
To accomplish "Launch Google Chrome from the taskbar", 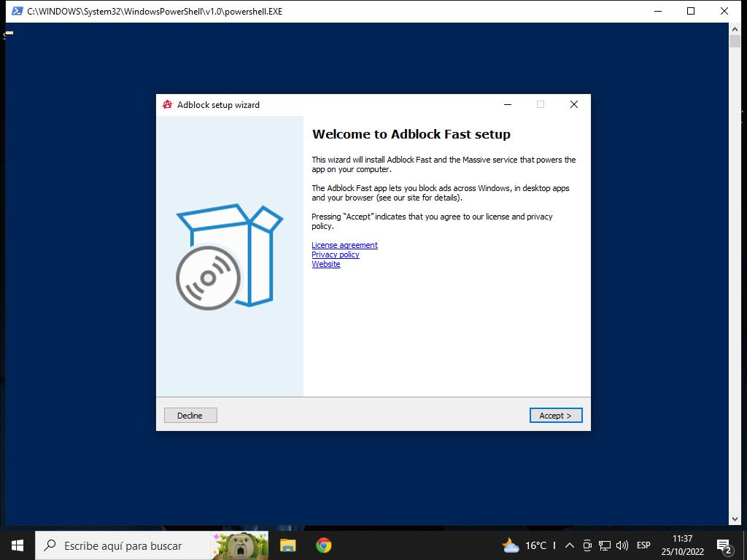I will pyautogui.click(x=323, y=545).
